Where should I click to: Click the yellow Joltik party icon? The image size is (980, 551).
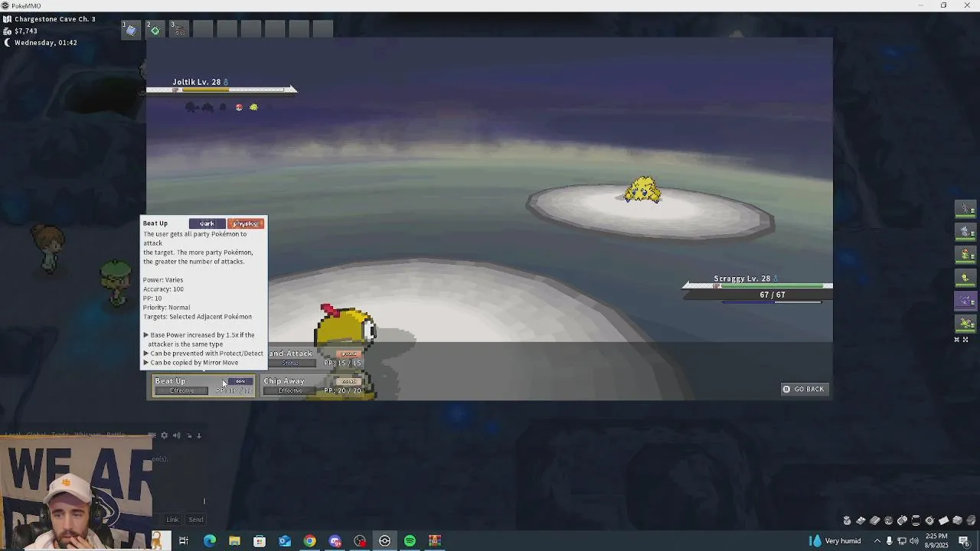pyautogui.click(x=253, y=107)
